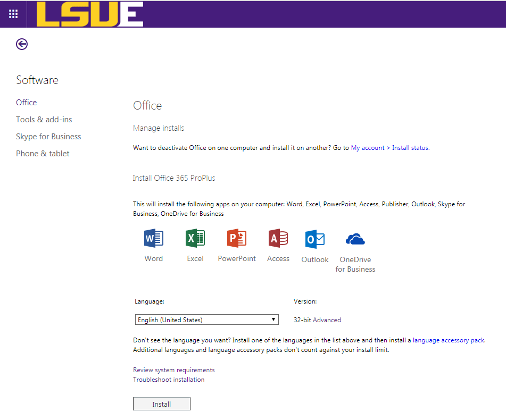This screenshot has width=506, height=420.
Task: Open the Language dropdown for English (United States)
Action: pos(207,320)
